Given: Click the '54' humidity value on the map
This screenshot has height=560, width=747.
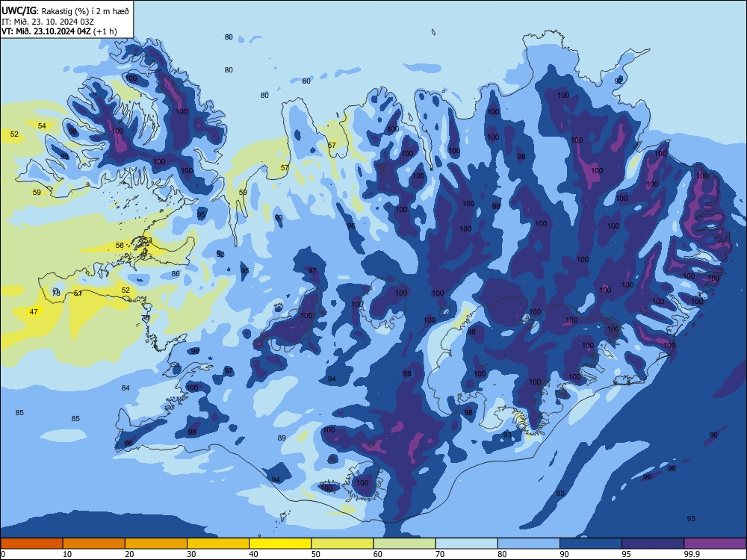Looking at the screenshot, I should [x=42, y=125].
